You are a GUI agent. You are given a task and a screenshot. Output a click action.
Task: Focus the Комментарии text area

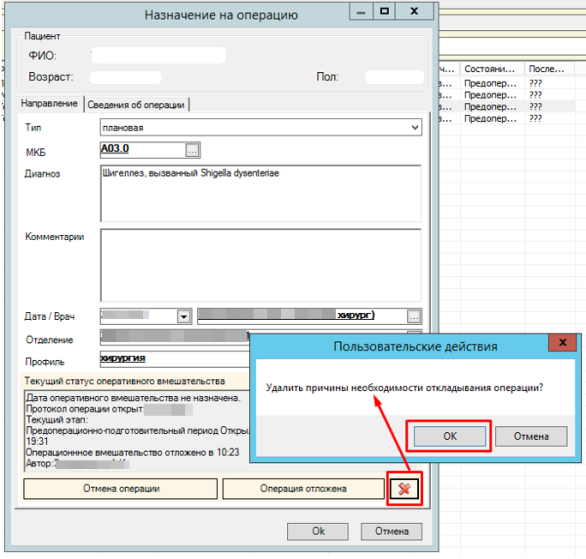(x=261, y=265)
